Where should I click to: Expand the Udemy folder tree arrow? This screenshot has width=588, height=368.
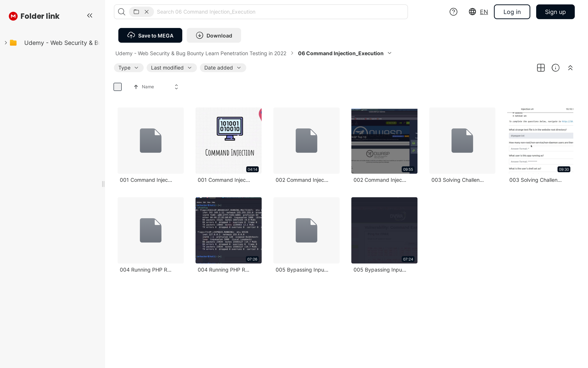[6, 43]
